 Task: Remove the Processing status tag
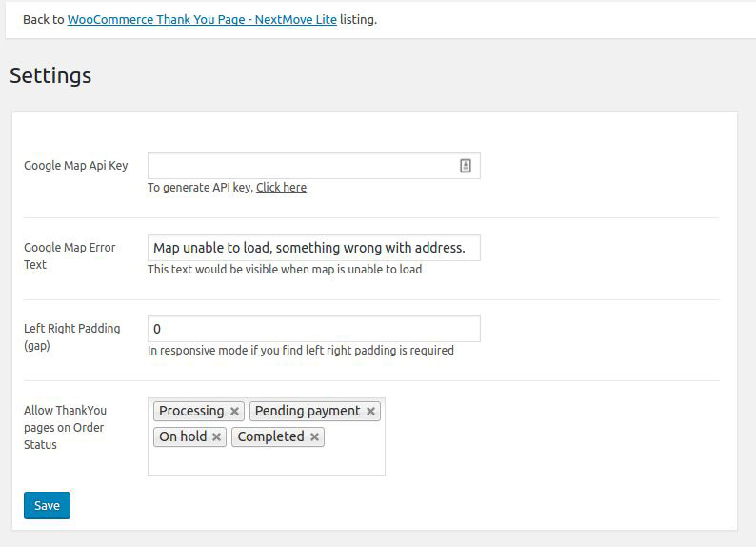click(234, 412)
